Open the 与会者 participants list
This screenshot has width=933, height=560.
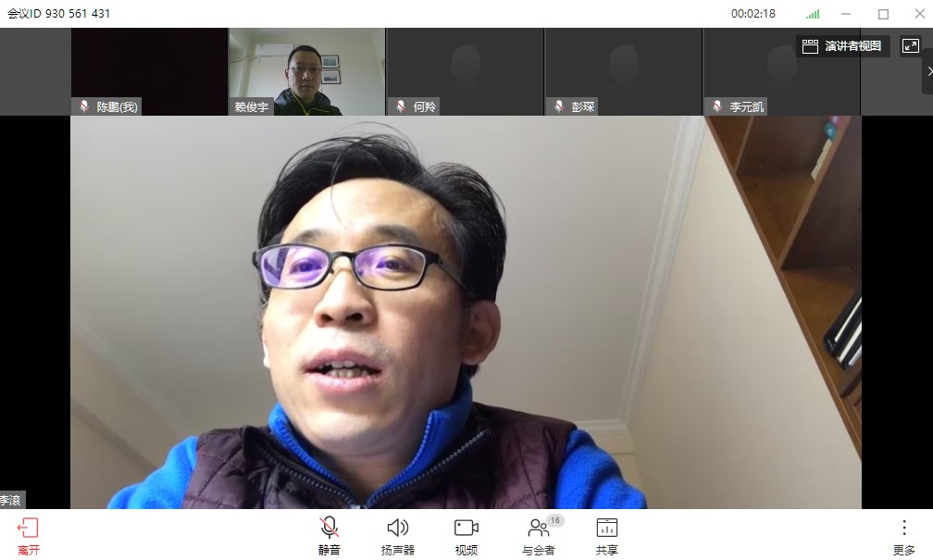[539, 537]
